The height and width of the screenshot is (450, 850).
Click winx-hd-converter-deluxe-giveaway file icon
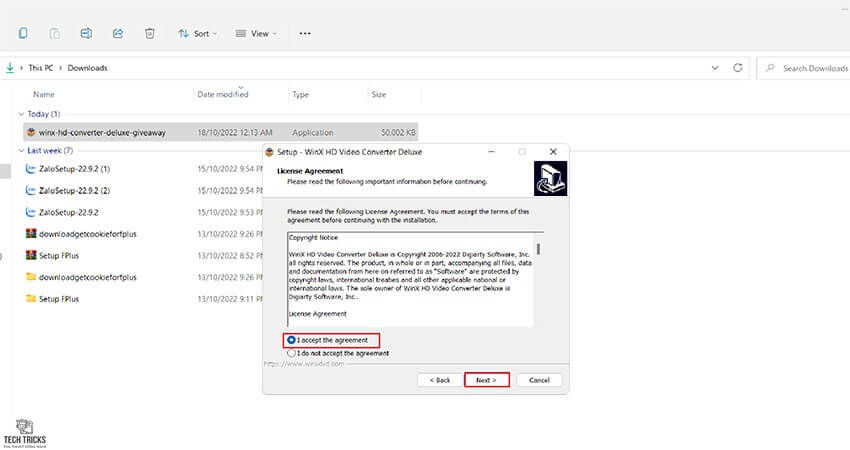[x=31, y=132]
